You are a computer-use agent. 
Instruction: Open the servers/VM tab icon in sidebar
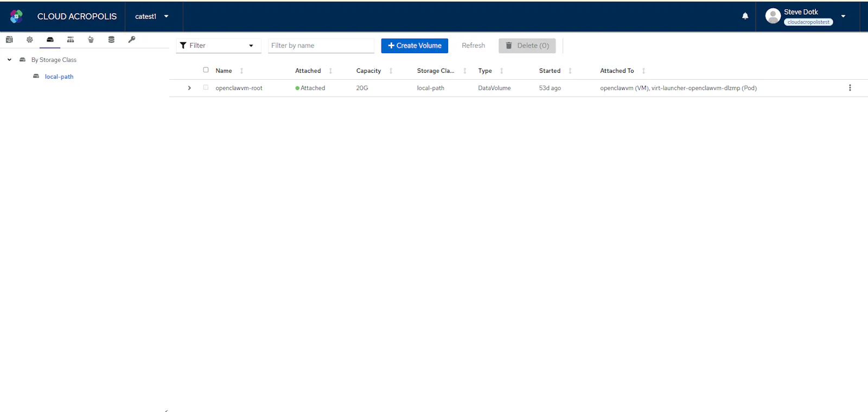pos(9,40)
